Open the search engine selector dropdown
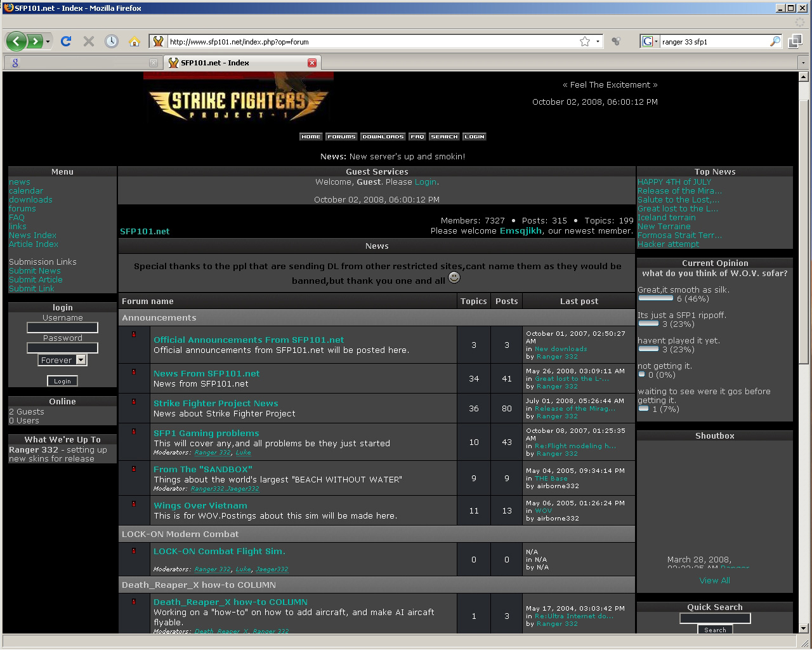 pyautogui.click(x=656, y=42)
